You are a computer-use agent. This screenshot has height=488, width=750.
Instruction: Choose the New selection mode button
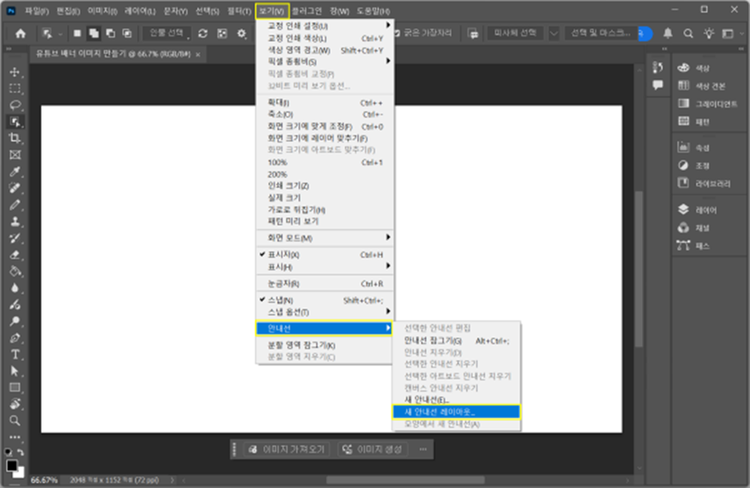[77, 33]
